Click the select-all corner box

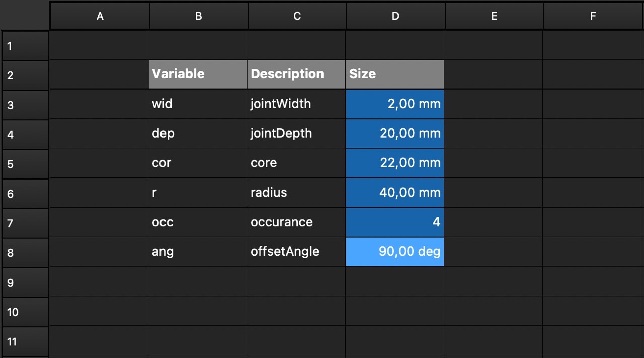25,15
